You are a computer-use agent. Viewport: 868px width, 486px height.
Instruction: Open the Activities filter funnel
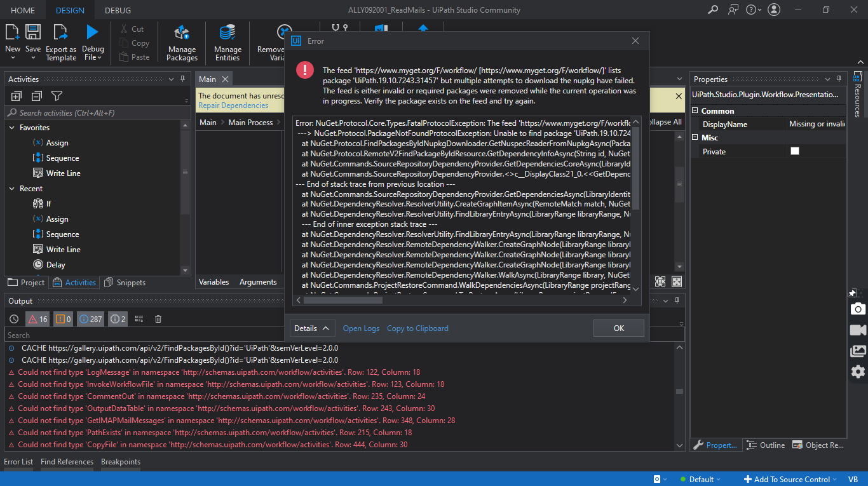[57, 96]
